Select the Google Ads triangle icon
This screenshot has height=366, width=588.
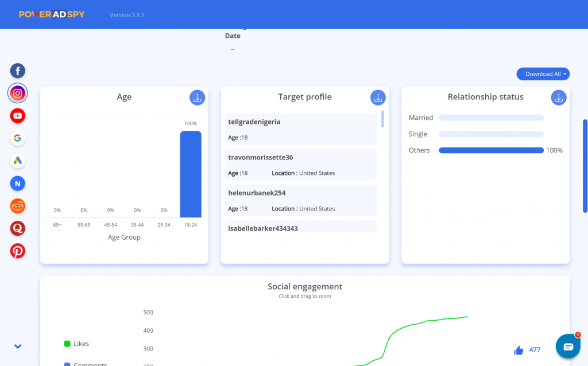pyautogui.click(x=17, y=161)
